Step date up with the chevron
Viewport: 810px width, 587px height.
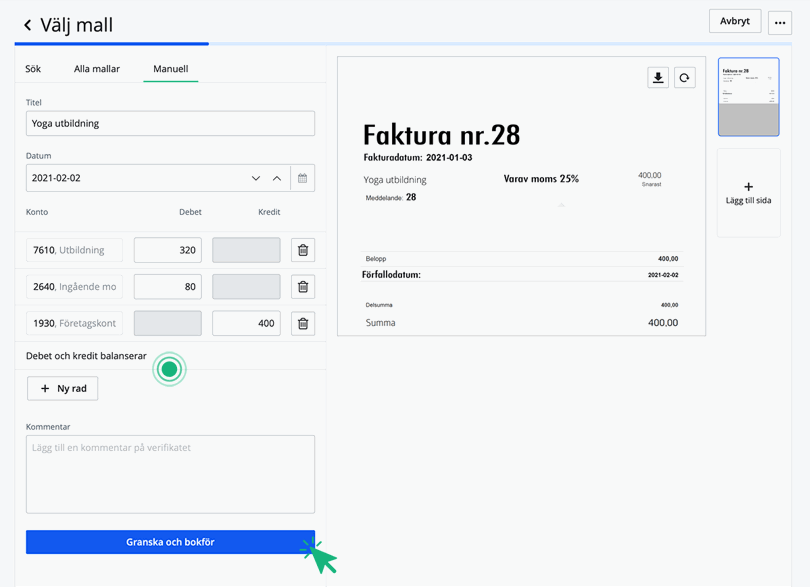click(277, 178)
